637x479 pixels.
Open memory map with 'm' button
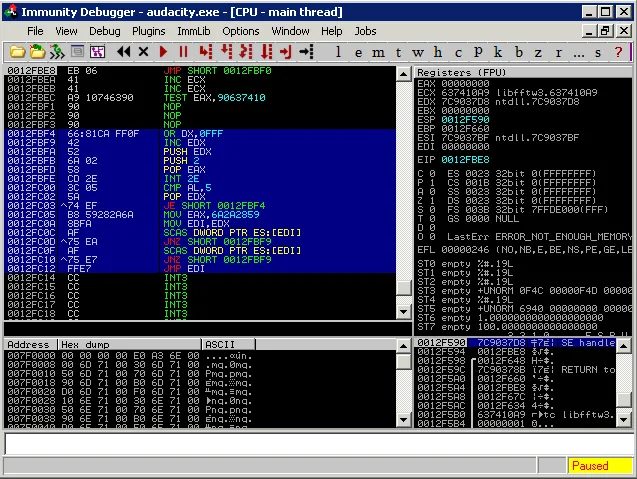point(379,51)
